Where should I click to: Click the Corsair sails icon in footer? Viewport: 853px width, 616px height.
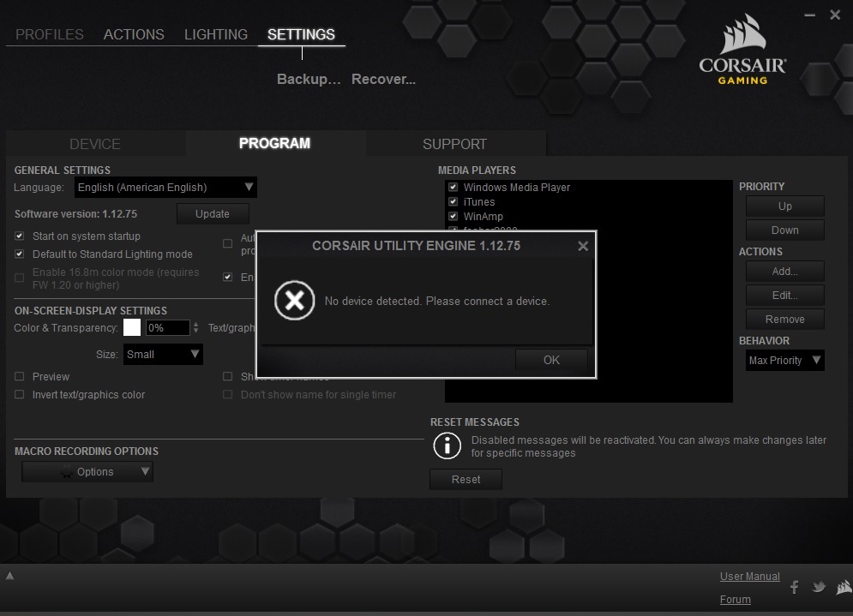coord(843,587)
